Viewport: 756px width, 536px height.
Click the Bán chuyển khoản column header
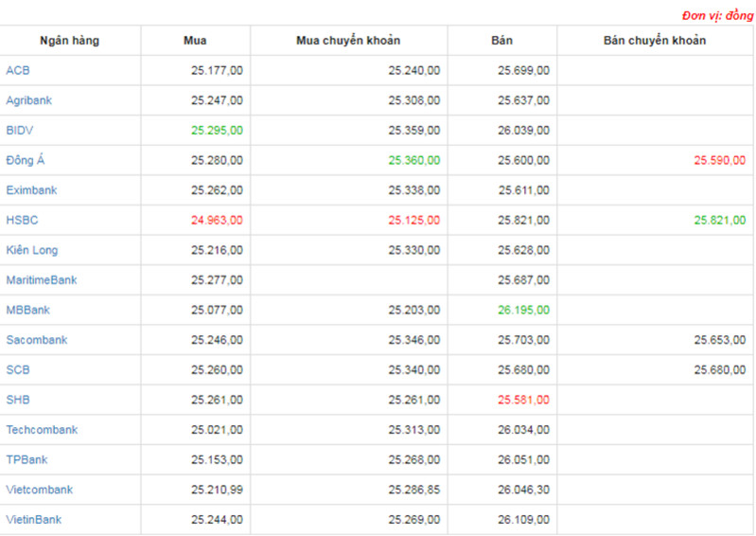(x=655, y=41)
